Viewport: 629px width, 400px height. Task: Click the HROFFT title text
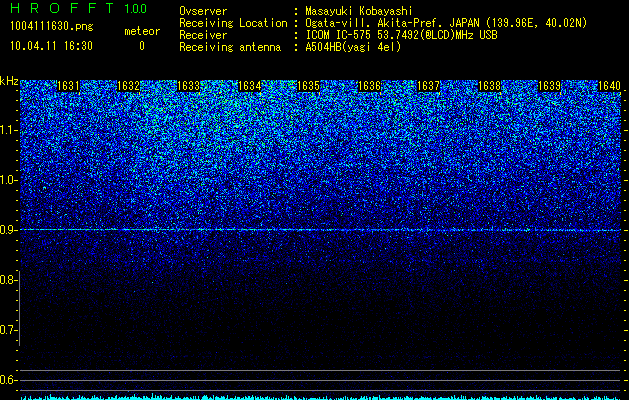click(62, 8)
